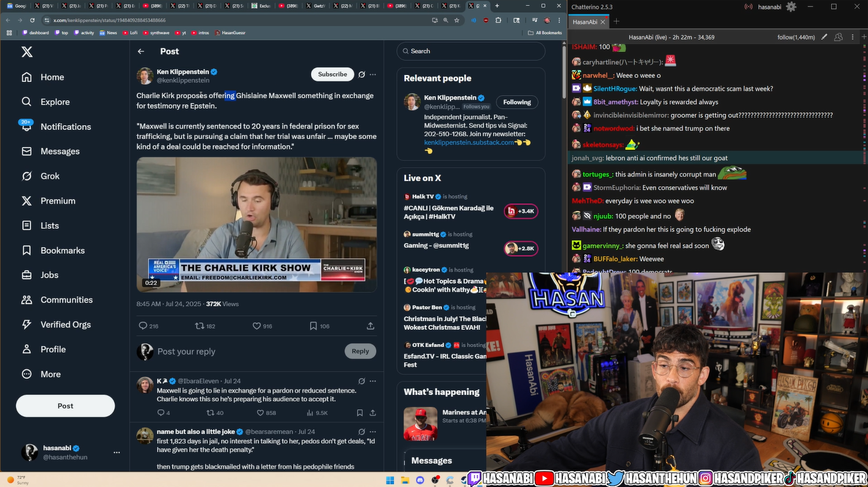This screenshot has width=868, height=487.
Task: Open Chatterino settings gear
Action: pyautogui.click(x=791, y=7)
